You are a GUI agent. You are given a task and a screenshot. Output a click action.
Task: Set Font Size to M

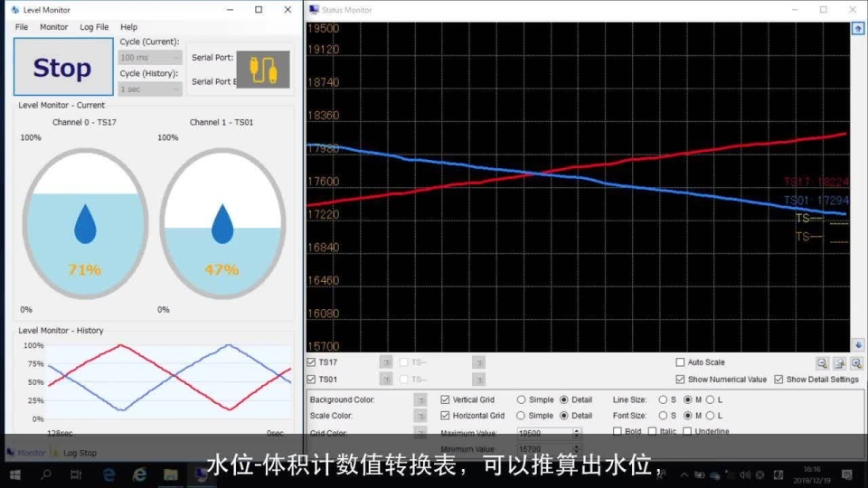pyautogui.click(x=687, y=416)
